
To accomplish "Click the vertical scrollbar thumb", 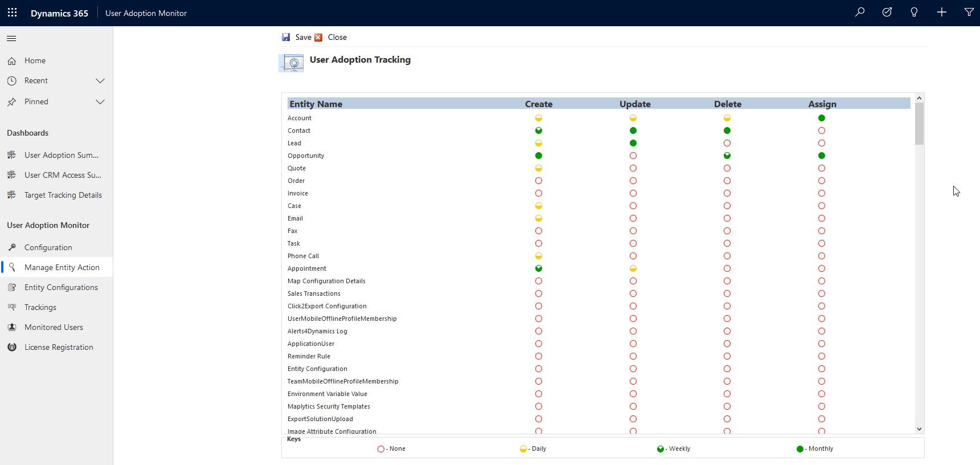I will pyautogui.click(x=919, y=124).
